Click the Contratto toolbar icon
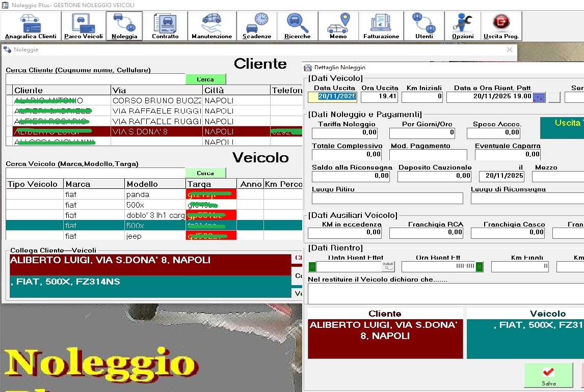 coord(165,26)
